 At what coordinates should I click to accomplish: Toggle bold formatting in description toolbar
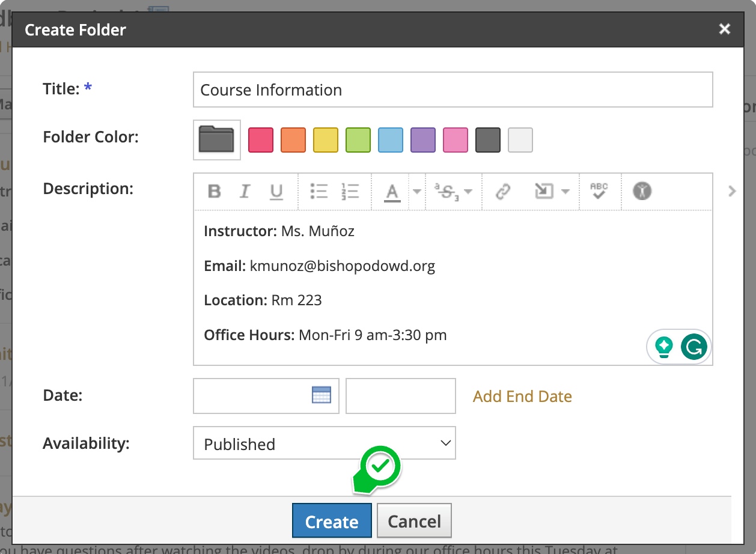(214, 192)
